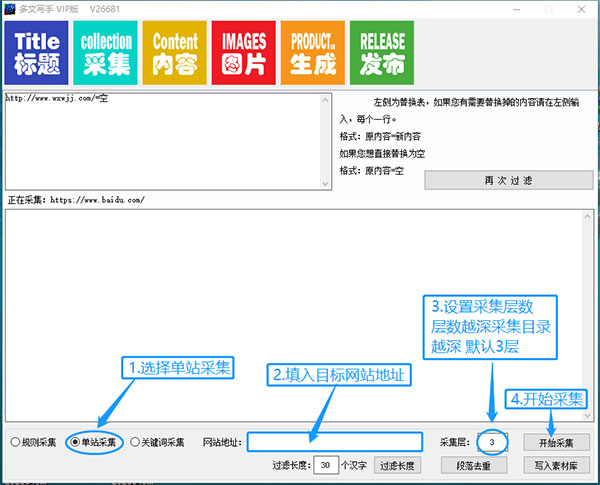Click the 过滤长度 button

coord(398,465)
